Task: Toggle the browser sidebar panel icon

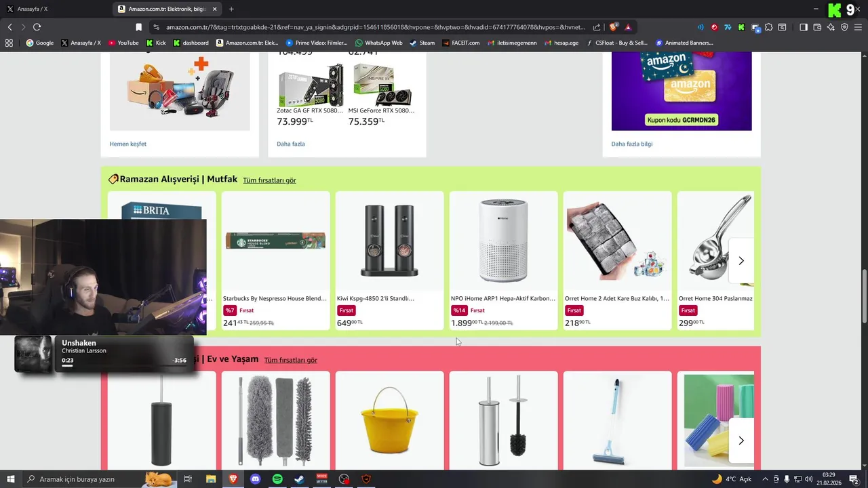Action: point(804,27)
